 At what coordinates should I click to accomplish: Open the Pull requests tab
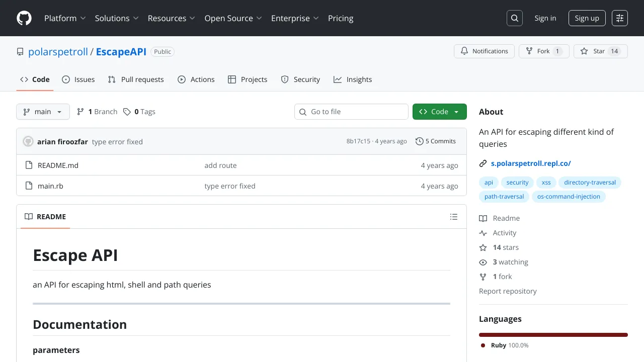[x=136, y=79]
